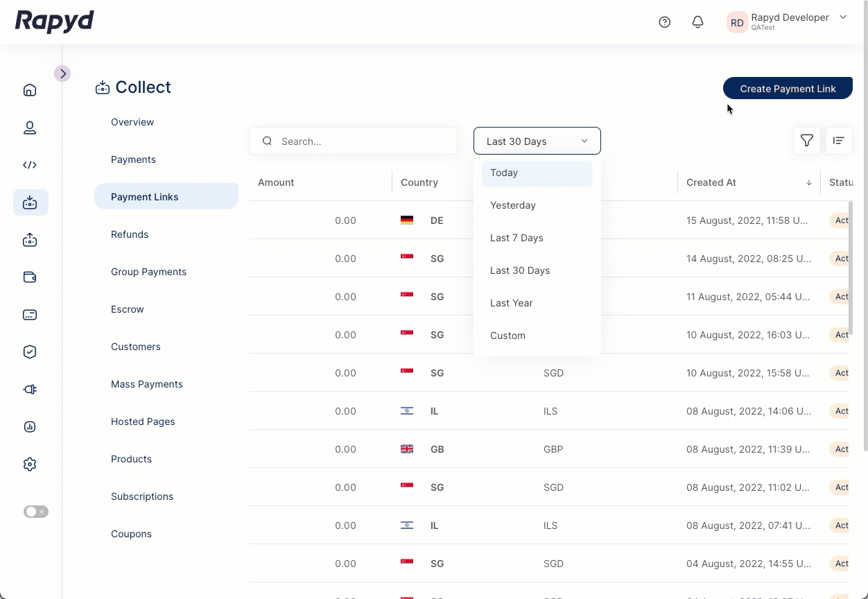Expand the sidebar with the chevron button
Screen dimensions: 868x599
(62, 73)
